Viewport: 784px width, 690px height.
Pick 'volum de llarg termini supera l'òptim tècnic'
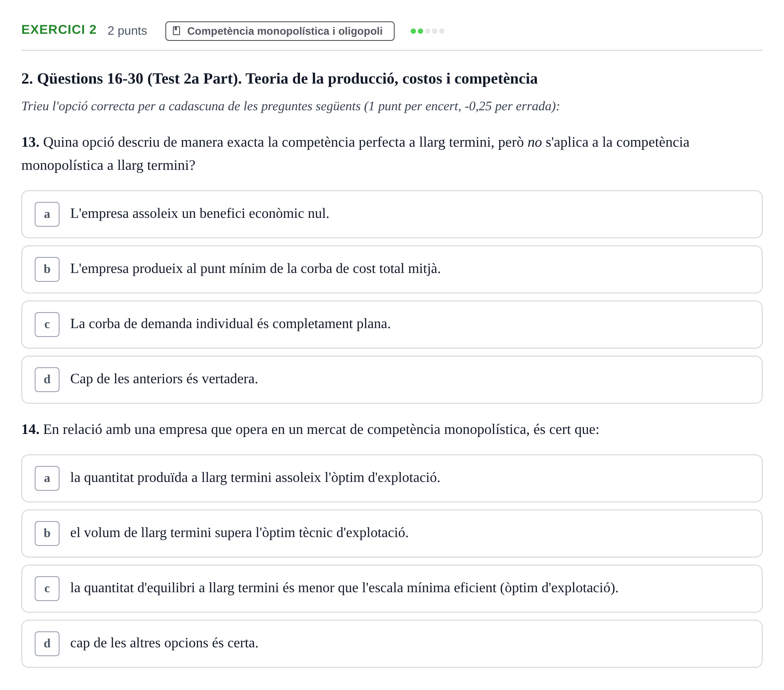pos(392,534)
